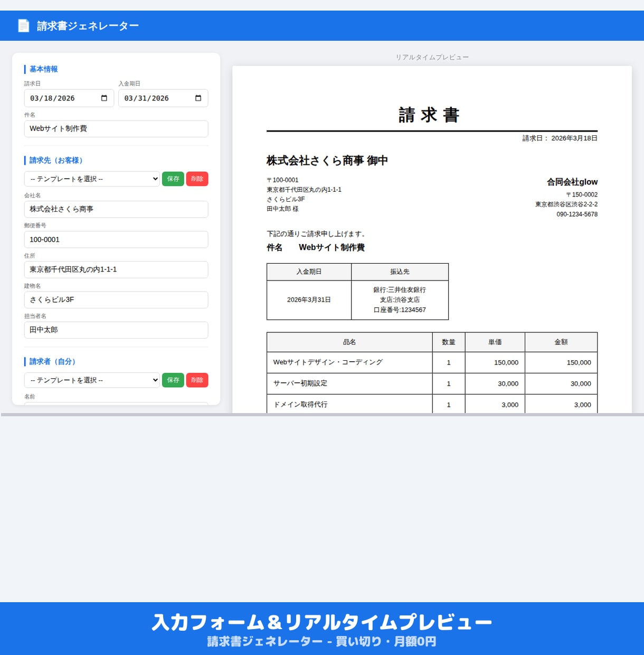Click the sender phone number 090-1234-5678

pos(577,214)
